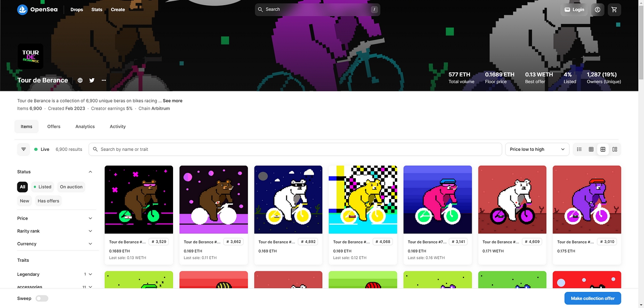
Task: Select the Listed status filter
Action: pyautogui.click(x=43, y=187)
